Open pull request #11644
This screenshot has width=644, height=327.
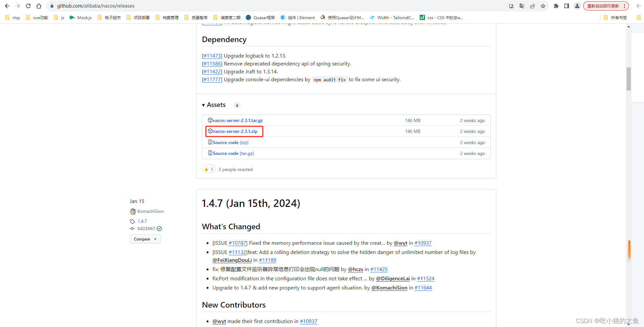coord(423,288)
